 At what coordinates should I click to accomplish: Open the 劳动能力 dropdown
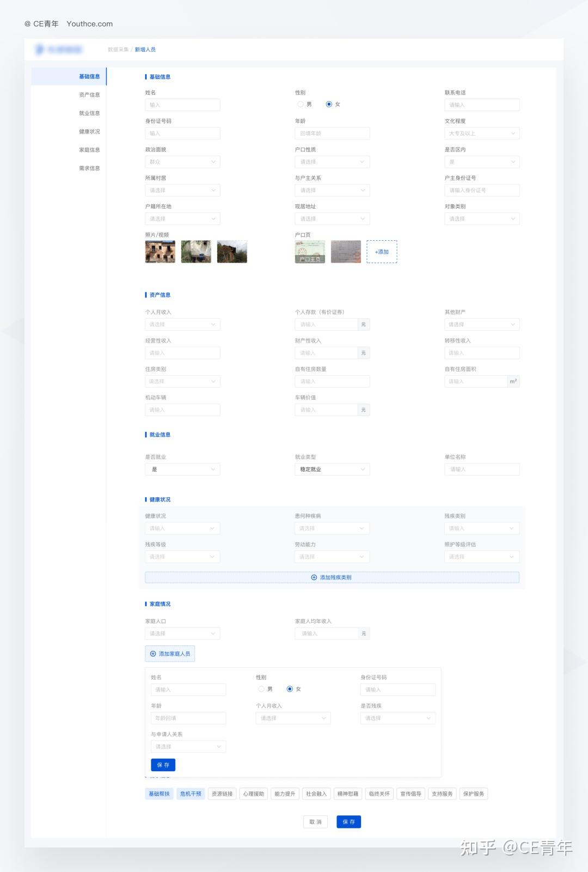[332, 557]
